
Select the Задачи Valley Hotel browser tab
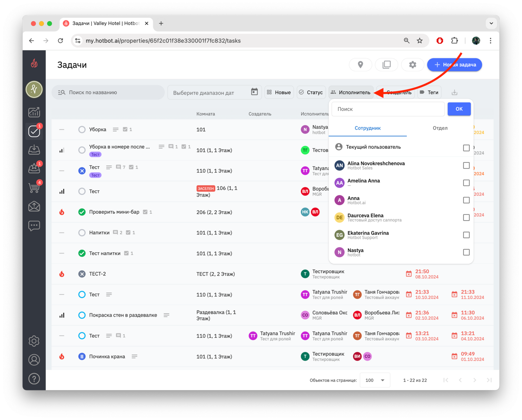point(106,23)
